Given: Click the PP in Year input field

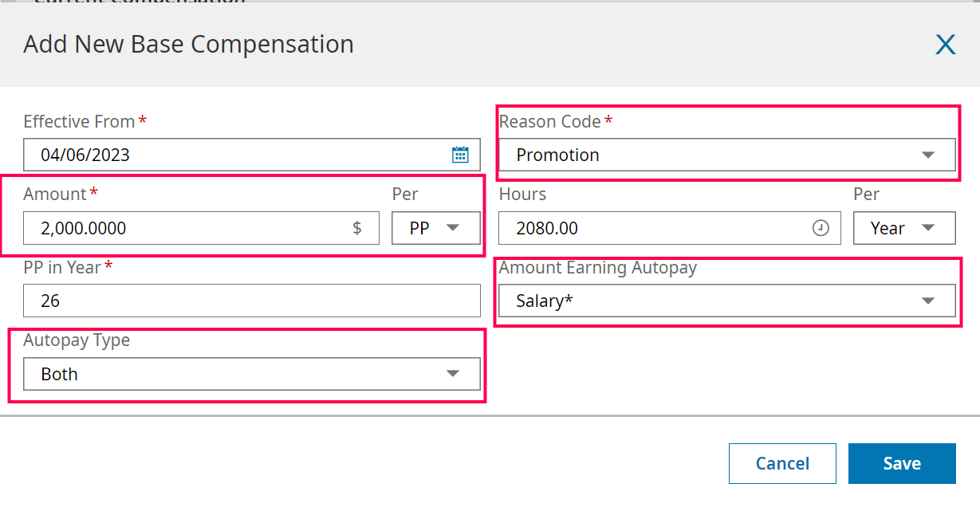Looking at the screenshot, I should pos(251,301).
